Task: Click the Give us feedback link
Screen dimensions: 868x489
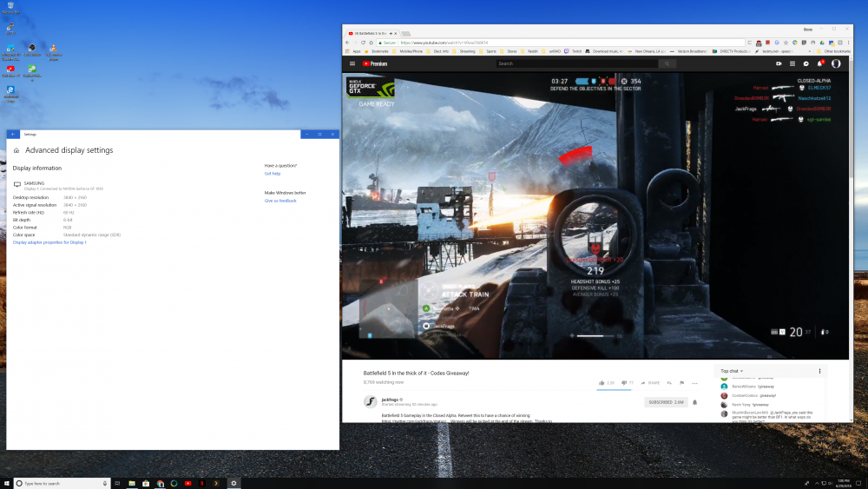Action: pos(280,201)
